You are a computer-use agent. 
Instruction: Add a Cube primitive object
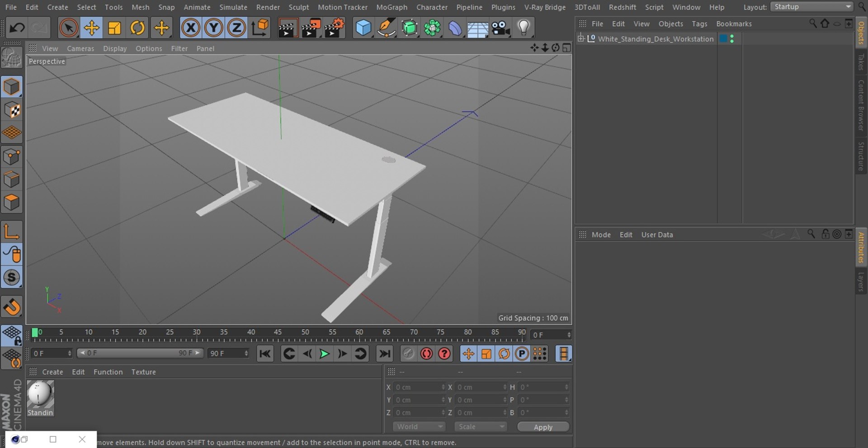click(x=363, y=28)
